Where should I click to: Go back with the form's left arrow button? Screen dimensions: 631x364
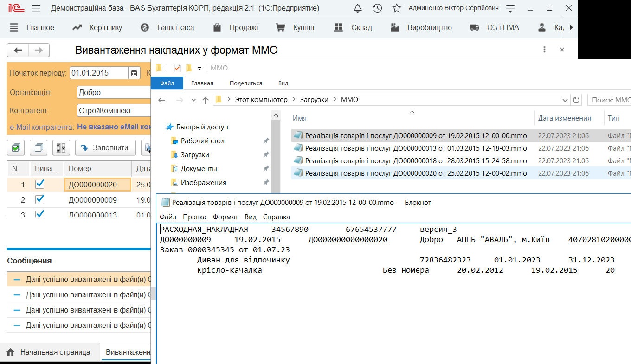click(18, 50)
